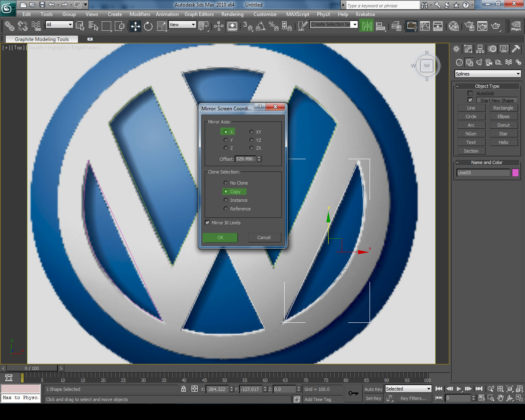The width and height of the screenshot is (525, 420).
Task: Click the Render teapot icon
Action: [496, 27]
